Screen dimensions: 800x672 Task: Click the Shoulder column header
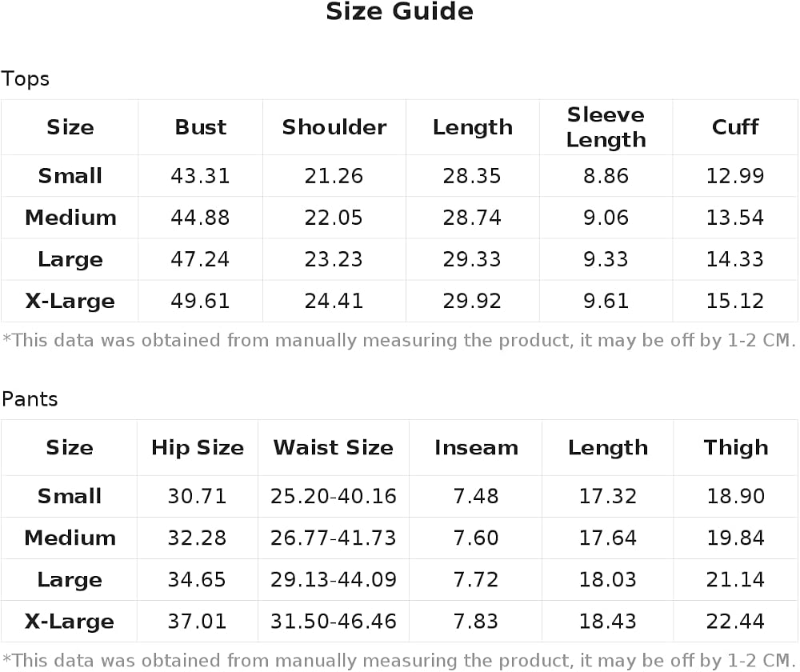coord(334,127)
